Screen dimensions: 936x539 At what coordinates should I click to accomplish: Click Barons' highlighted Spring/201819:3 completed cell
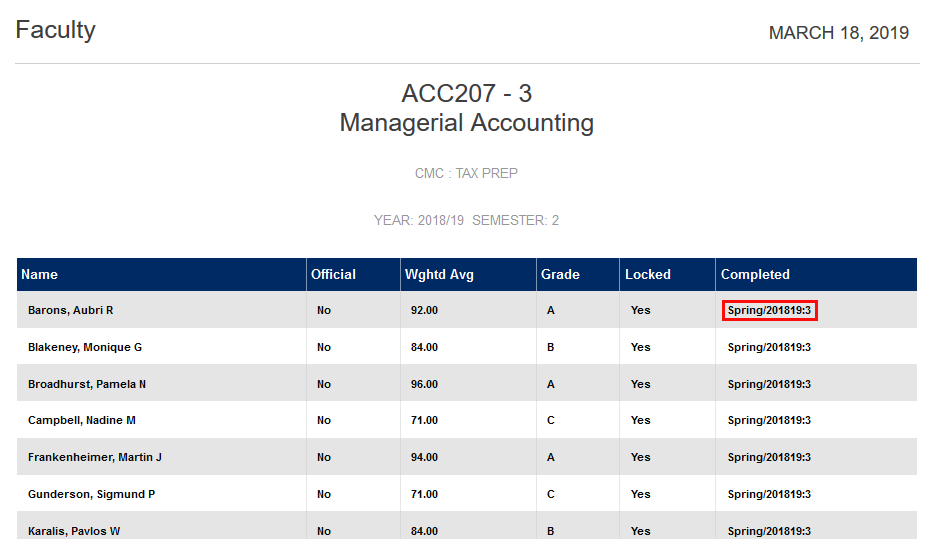tap(769, 311)
